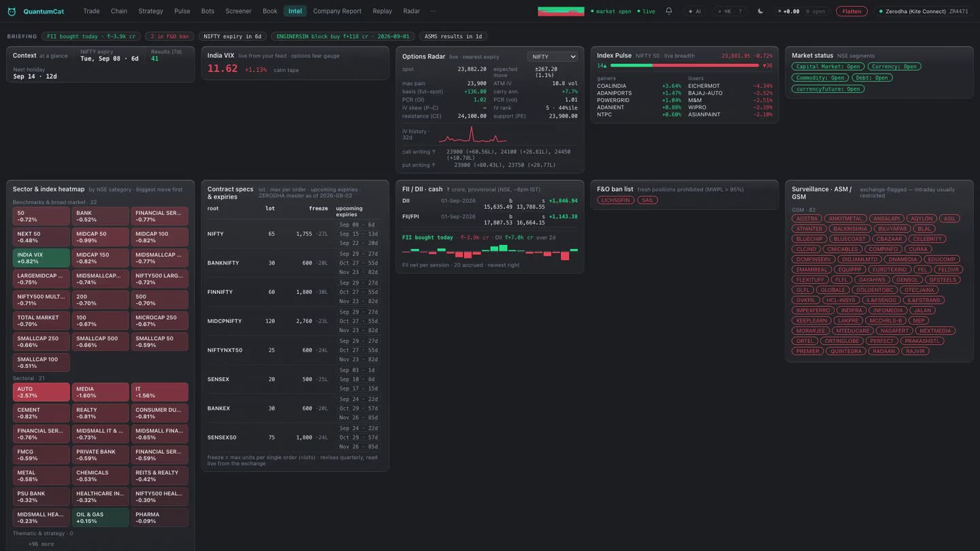Click the PHARMA -0.09% sector tile
Screen dimensions: 980x551
(x=159, y=518)
